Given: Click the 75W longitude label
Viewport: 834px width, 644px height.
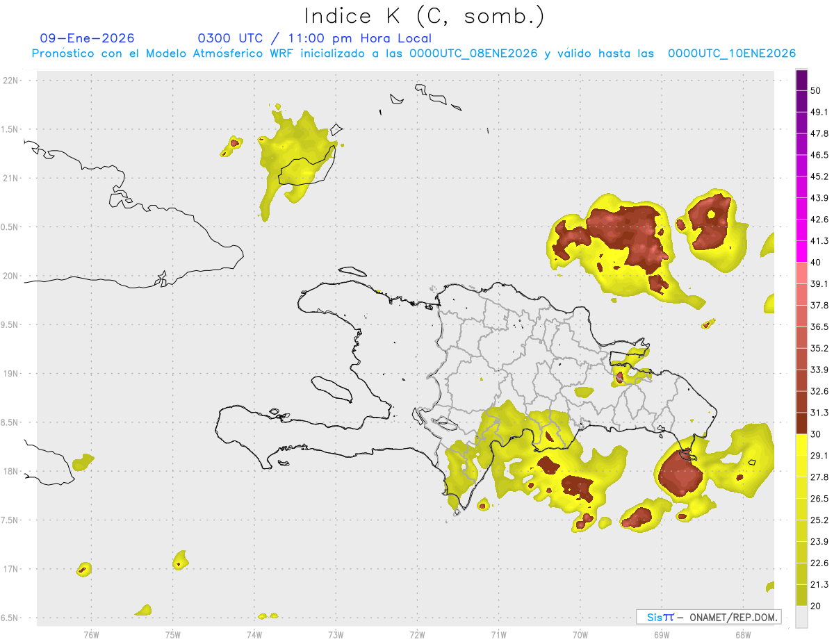Looking at the screenshot, I should [173, 634].
